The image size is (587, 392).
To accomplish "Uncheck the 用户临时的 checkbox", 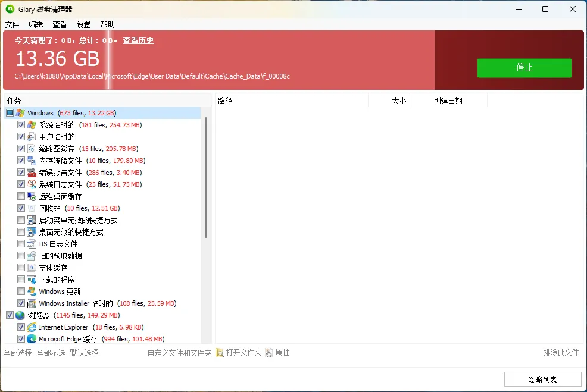I will coord(21,137).
